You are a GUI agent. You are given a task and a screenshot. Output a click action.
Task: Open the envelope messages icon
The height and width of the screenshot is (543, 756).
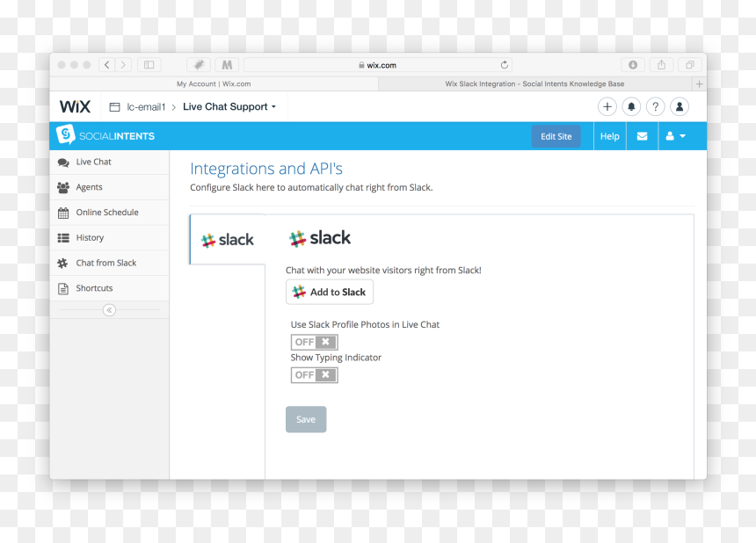(x=643, y=136)
